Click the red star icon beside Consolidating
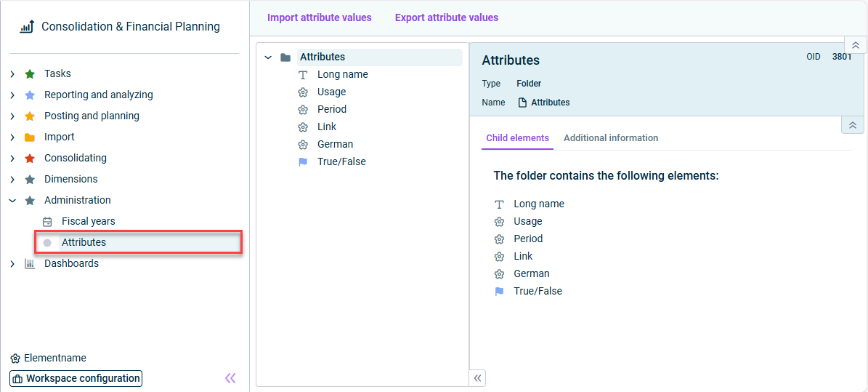Image resolution: width=868 pixels, height=392 pixels. pos(30,159)
